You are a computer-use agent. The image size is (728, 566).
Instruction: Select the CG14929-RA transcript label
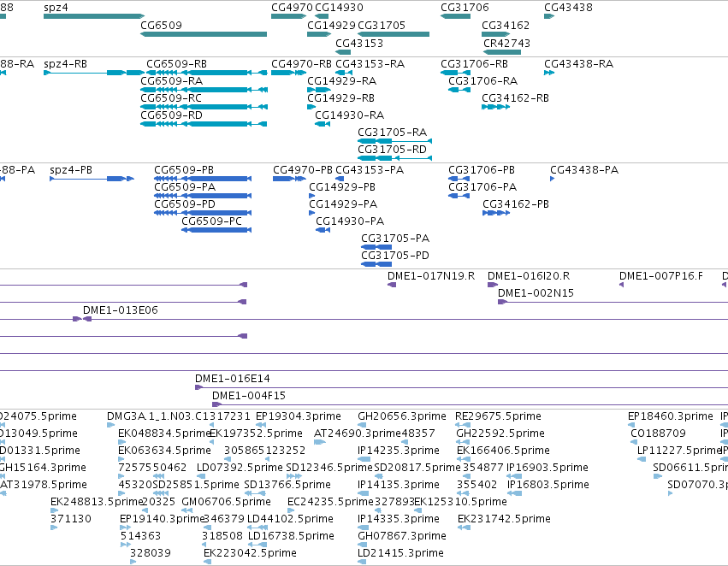click(341, 80)
